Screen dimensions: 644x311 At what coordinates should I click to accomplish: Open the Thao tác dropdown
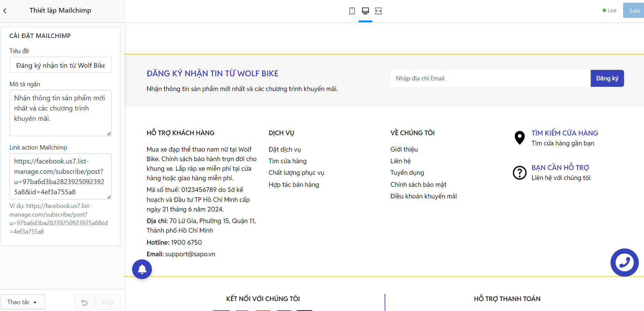point(23,302)
